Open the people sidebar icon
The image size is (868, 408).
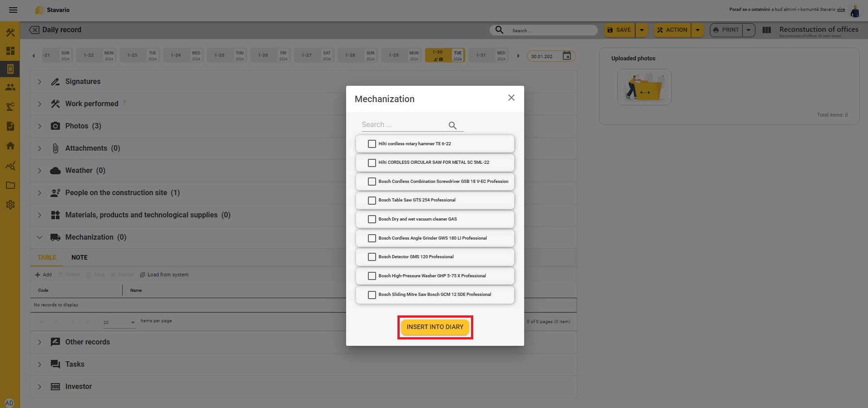point(10,87)
